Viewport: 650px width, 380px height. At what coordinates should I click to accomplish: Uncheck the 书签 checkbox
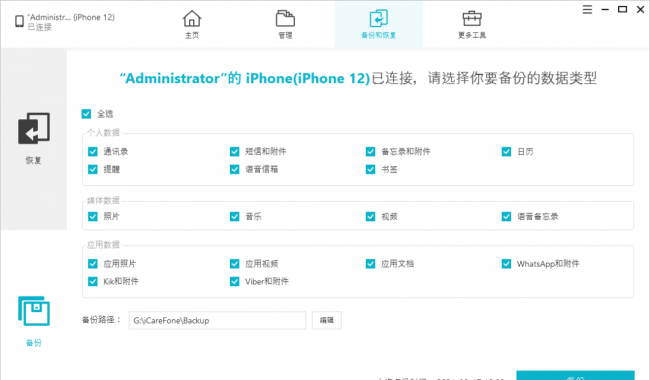pos(371,169)
